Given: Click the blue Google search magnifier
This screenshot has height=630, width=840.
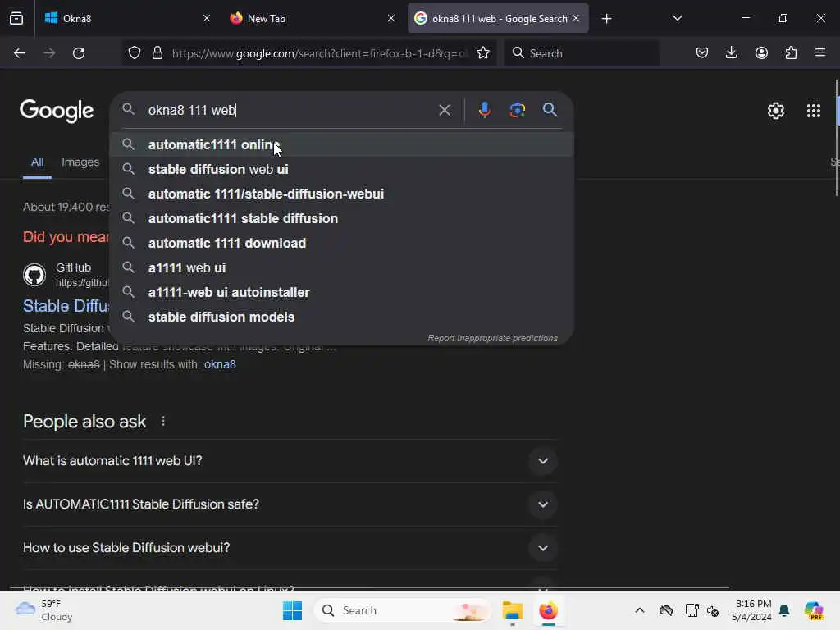Looking at the screenshot, I should pos(550,110).
